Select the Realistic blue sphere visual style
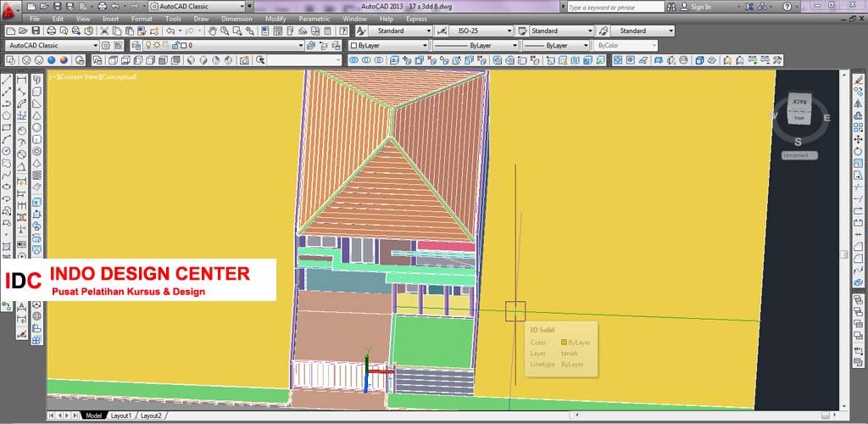Viewport: 868px width, 424px height. click(52, 60)
